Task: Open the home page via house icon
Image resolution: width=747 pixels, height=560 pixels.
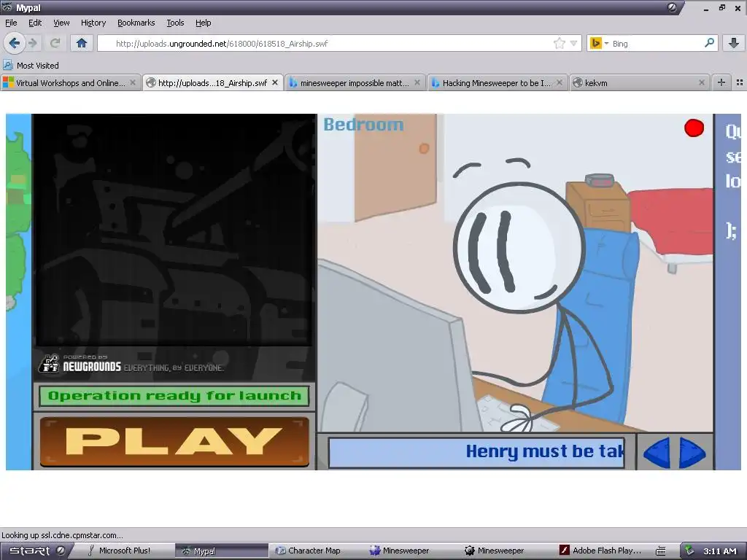Action: pyautogui.click(x=82, y=43)
